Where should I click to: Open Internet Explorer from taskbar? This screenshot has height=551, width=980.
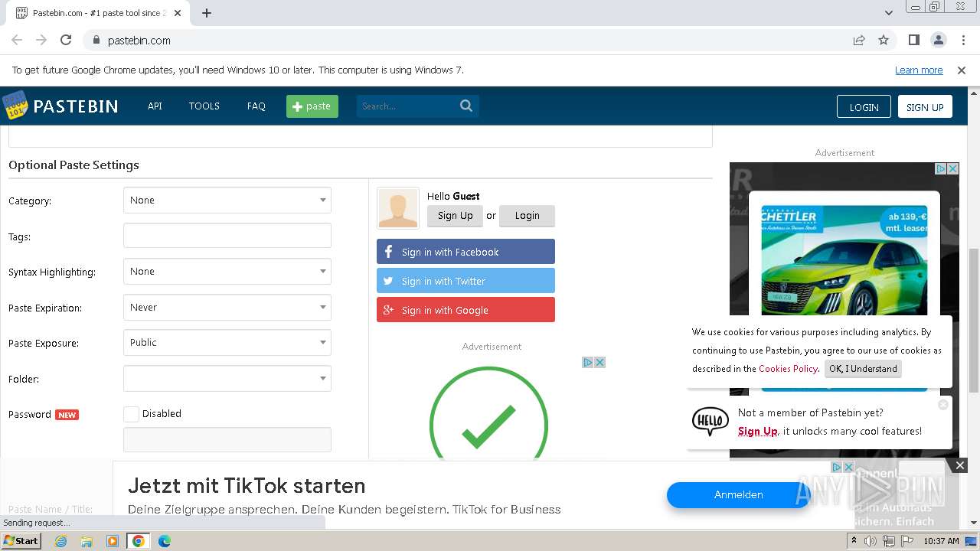(60, 541)
